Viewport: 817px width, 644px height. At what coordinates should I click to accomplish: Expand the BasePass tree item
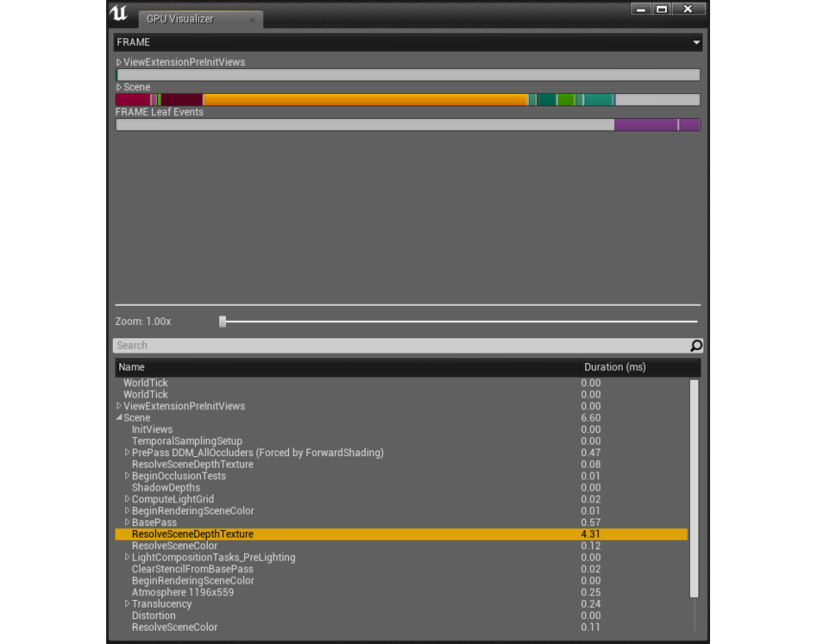tap(128, 523)
